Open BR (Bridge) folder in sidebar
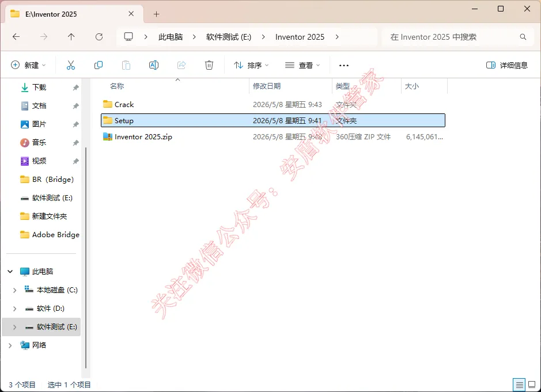Screen dimensions: 541x392 click(x=53, y=179)
